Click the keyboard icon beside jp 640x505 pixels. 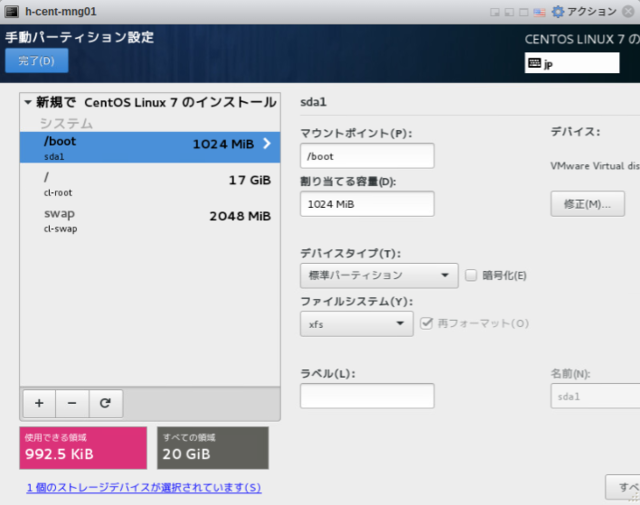coord(534,63)
